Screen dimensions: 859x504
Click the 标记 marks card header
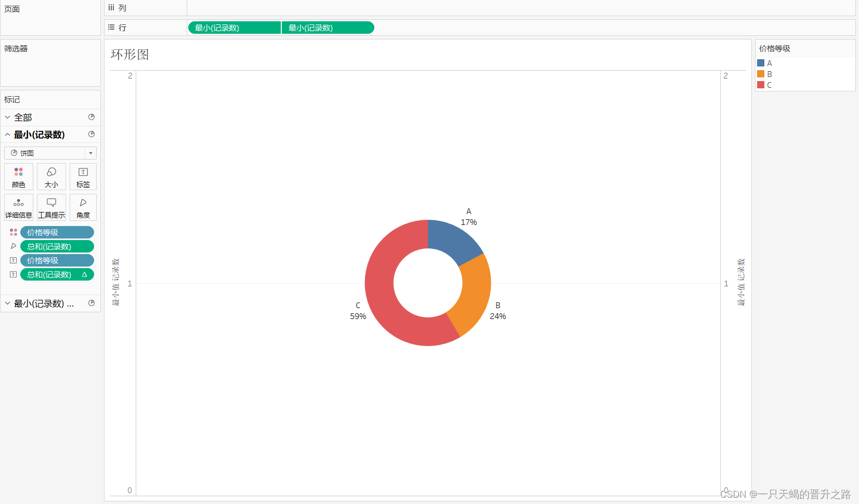click(x=12, y=100)
